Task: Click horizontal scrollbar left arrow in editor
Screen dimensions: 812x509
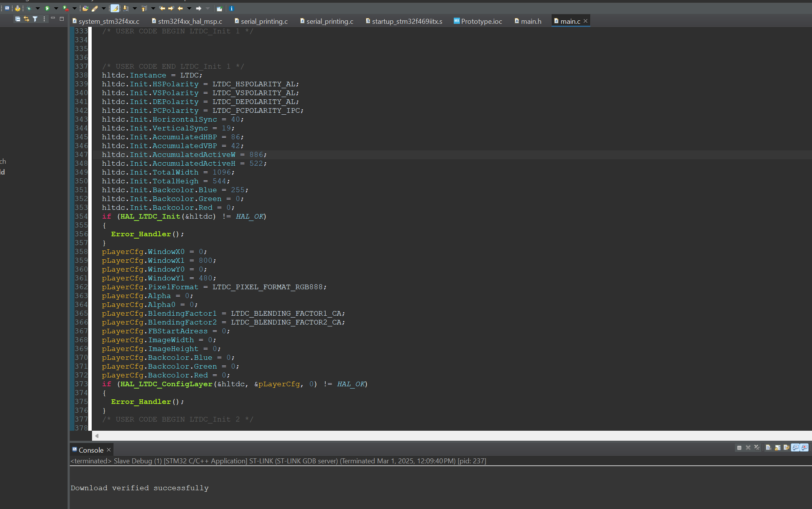Action: click(97, 436)
